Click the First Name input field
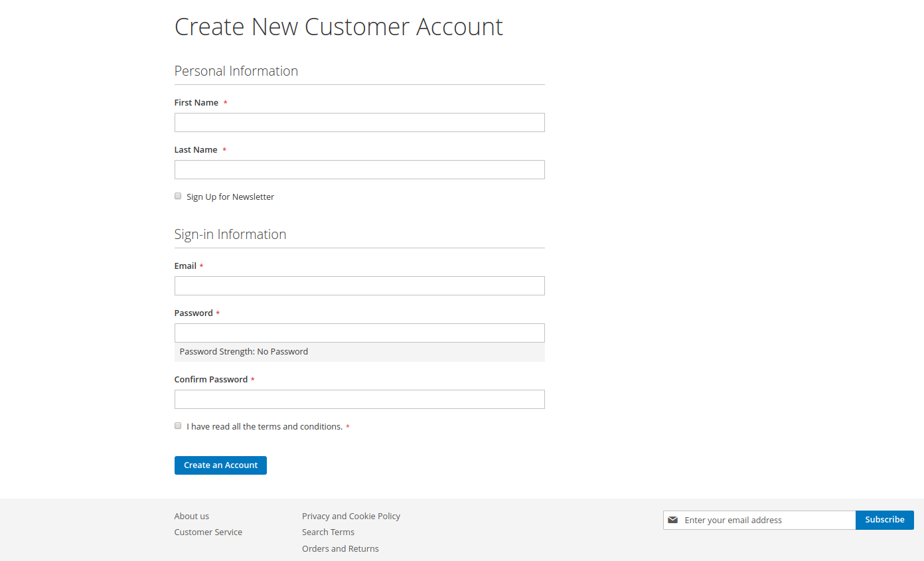924x561 pixels. (x=359, y=123)
